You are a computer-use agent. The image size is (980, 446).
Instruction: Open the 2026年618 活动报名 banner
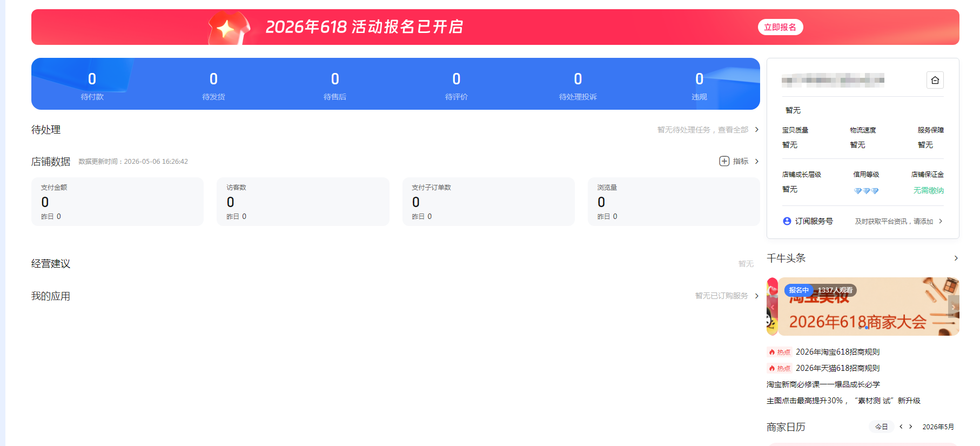click(x=495, y=27)
